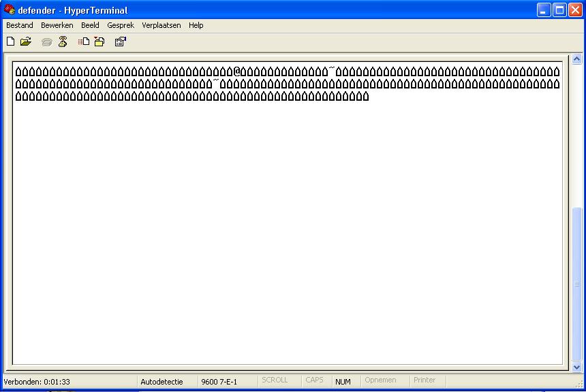This screenshot has height=392, width=586.
Task: Select the Verbinden (Call) phone icon
Action: pos(46,42)
